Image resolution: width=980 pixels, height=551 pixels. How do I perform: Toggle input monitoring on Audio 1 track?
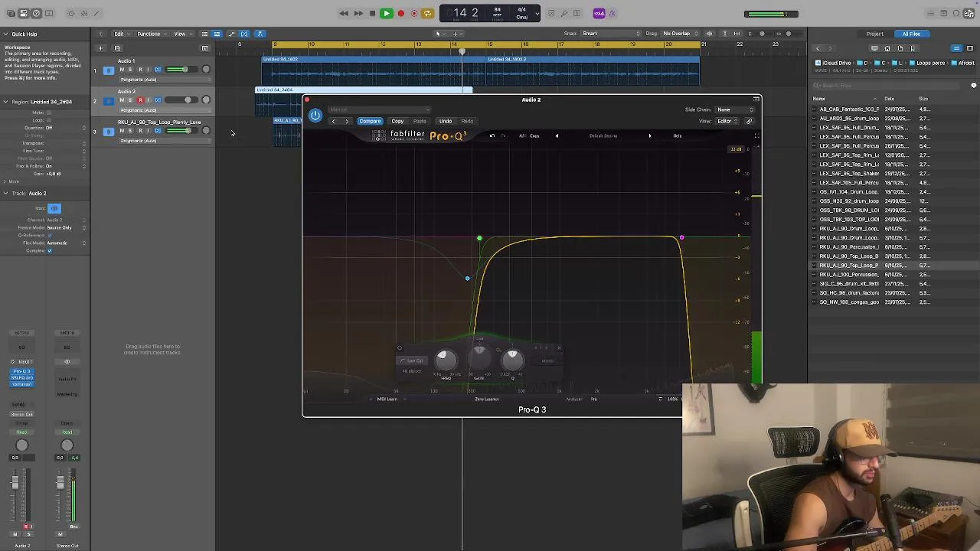click(x=149, y=70)
